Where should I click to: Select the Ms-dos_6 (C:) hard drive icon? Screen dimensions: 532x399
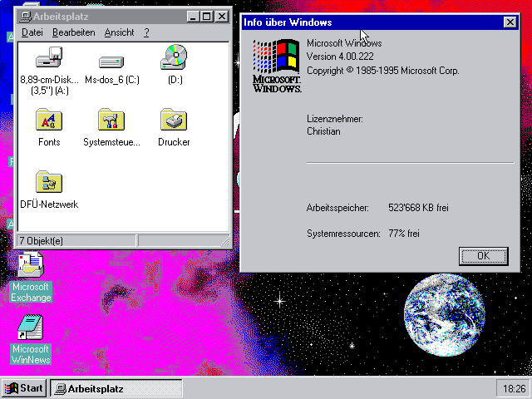pyautogui.click(x=111, y=62)
